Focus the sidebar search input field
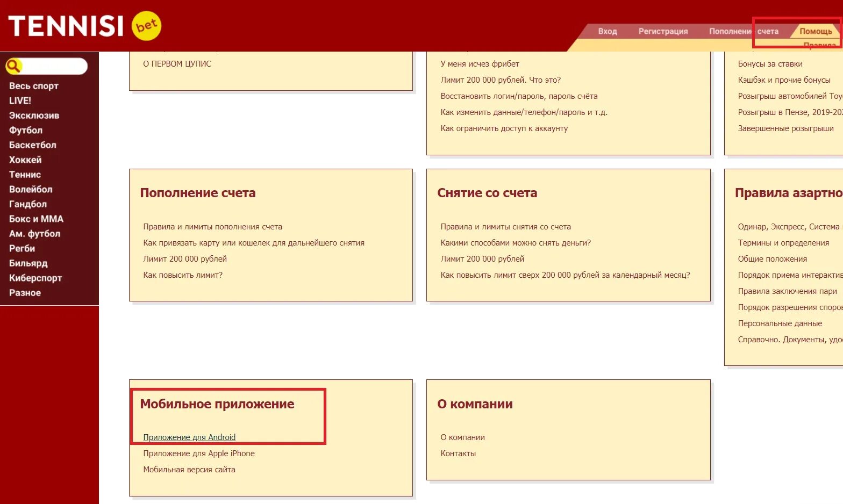The image size is (843, 504). pos(54,66)
